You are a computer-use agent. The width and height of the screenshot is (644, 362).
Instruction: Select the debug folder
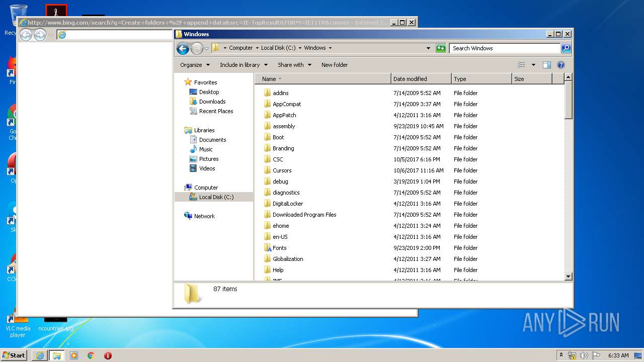[x=280, y=182]
